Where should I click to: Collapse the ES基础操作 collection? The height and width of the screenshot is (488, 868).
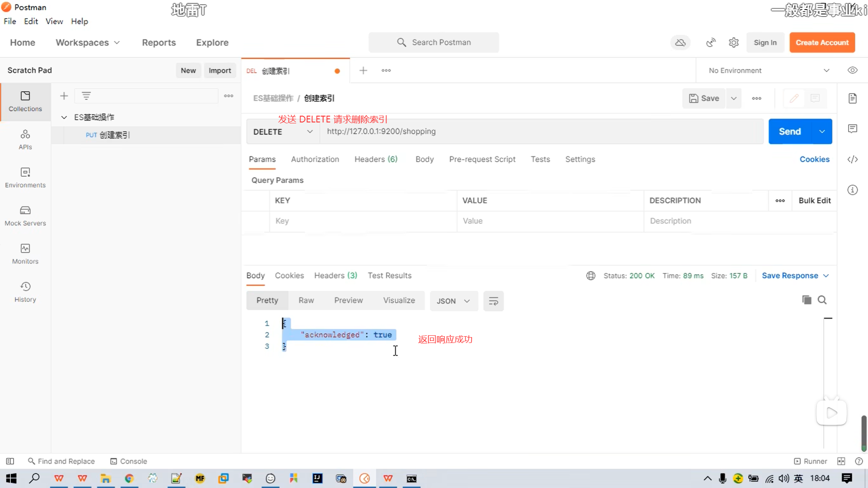(x=64, y=117)
